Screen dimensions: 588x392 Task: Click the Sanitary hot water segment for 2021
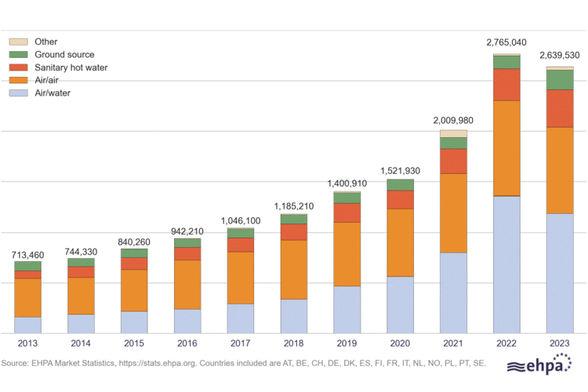coord(453,161)
